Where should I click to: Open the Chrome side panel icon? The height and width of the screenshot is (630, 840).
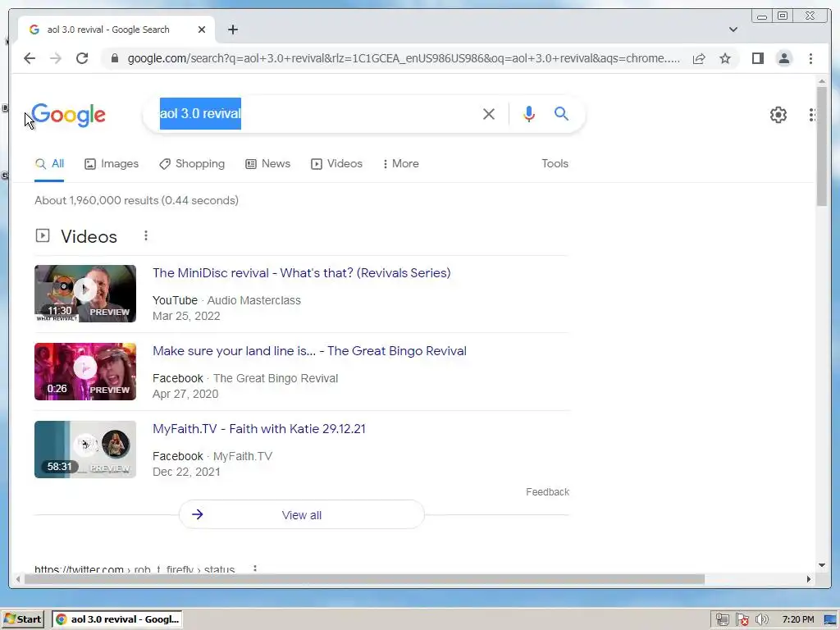click(x=757, y=58)
